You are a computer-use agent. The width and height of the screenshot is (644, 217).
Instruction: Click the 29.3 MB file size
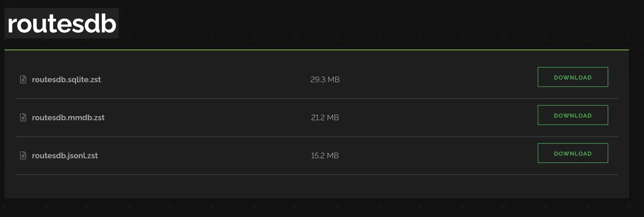(325, 79)
